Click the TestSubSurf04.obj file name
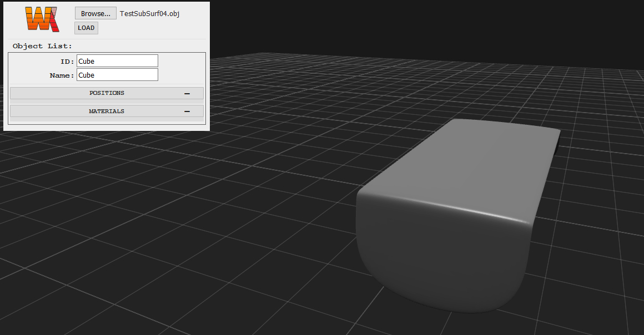644x335 pixels. pos(149,13)
